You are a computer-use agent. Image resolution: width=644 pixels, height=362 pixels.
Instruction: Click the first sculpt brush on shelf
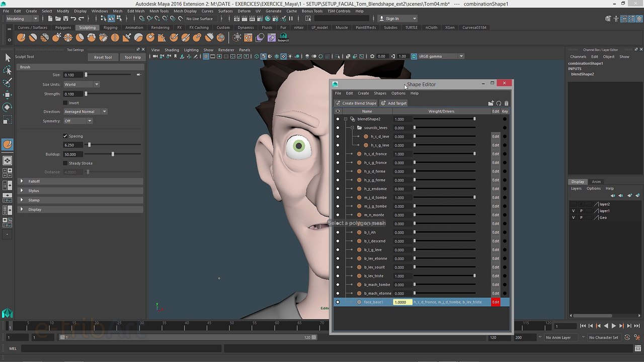(21, 37)
